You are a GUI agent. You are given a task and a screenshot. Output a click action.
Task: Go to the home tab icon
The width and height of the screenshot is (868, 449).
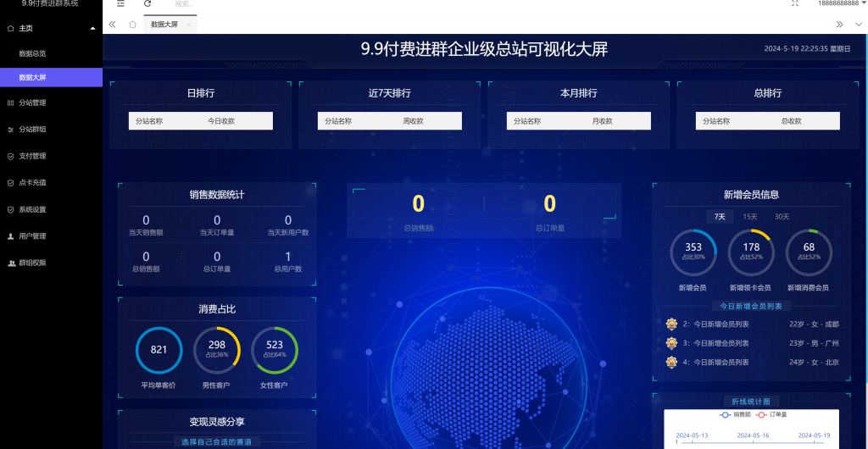132,25
